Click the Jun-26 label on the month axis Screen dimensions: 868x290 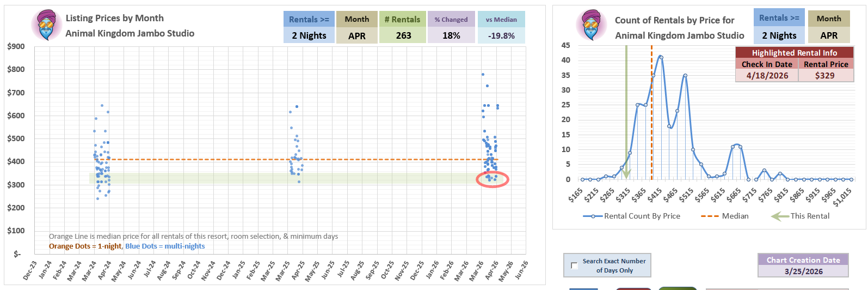click(521, 269)
